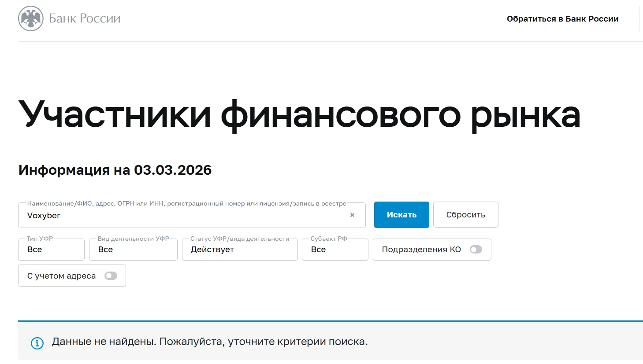Open the Субъект РФ dropdown

[335, 250]
